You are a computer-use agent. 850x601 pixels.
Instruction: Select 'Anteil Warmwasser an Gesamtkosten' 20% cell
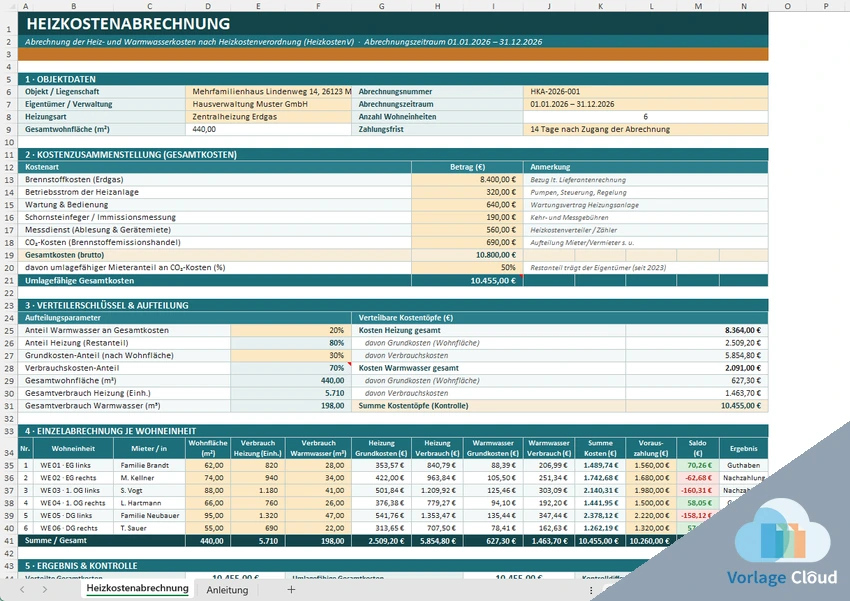click(291, 330)
